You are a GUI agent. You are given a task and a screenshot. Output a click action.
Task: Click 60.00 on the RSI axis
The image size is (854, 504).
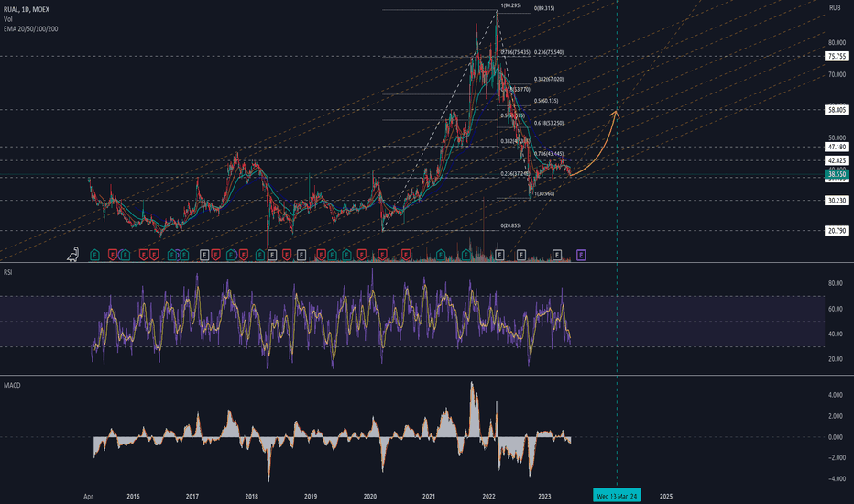(x=836, y=309)
